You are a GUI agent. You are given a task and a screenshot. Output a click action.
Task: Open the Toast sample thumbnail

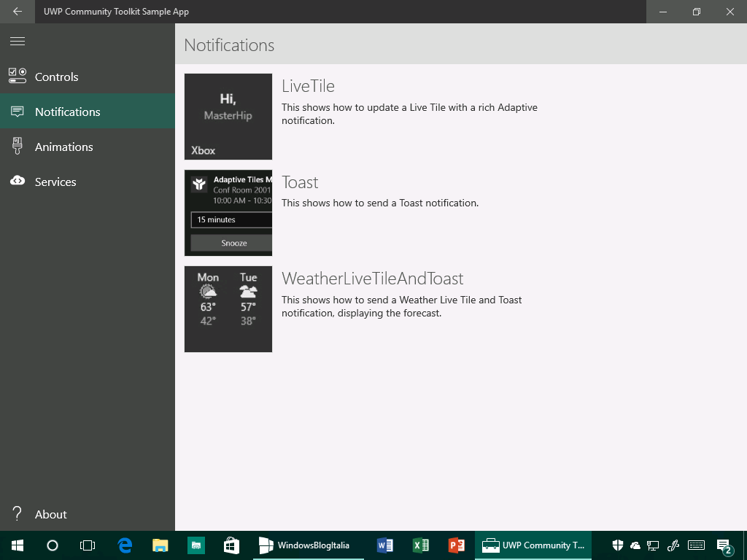pos(228,213)
